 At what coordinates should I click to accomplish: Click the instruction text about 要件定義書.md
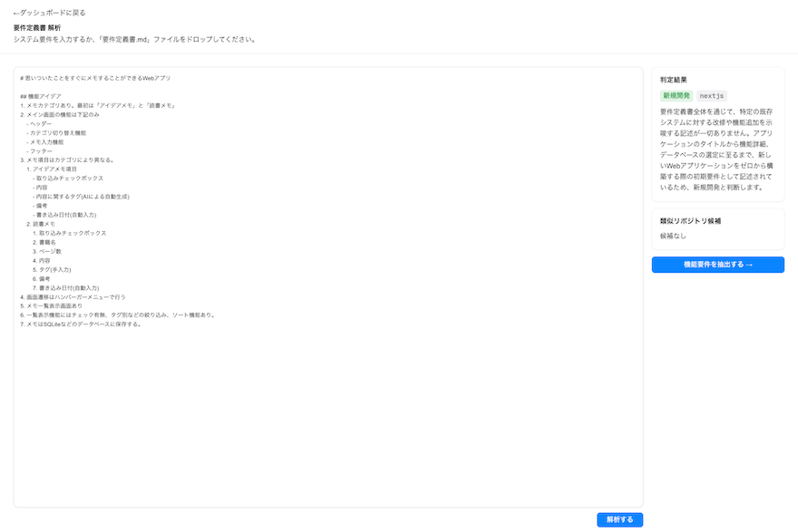[x=135, y=39]
